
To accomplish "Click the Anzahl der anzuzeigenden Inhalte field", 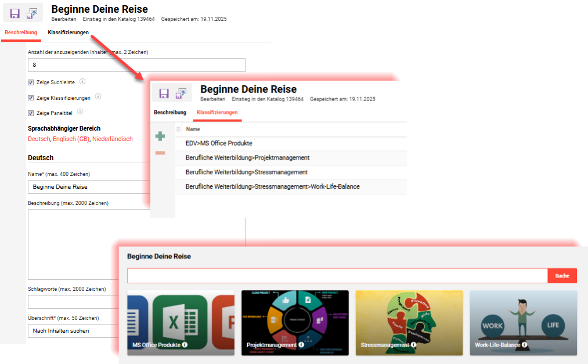I will coord(136,65).
